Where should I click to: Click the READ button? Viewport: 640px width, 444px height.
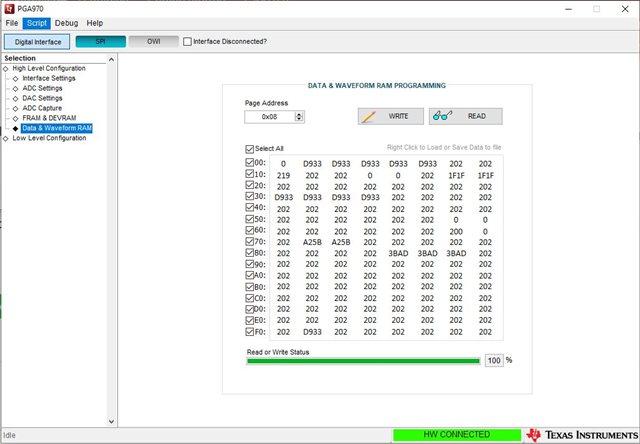coord(466,116)
